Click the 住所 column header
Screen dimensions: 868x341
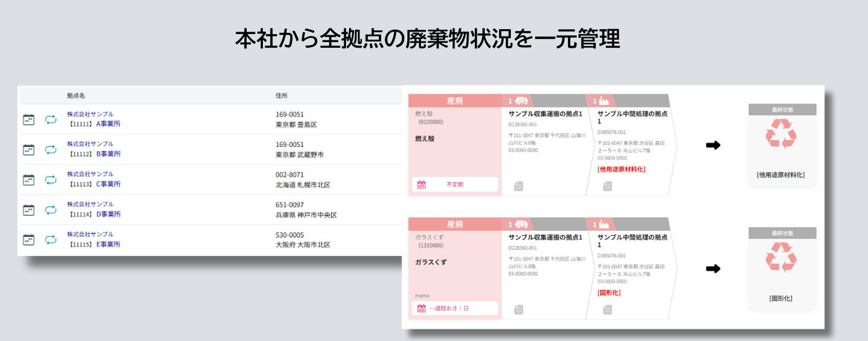click(281, 95)
